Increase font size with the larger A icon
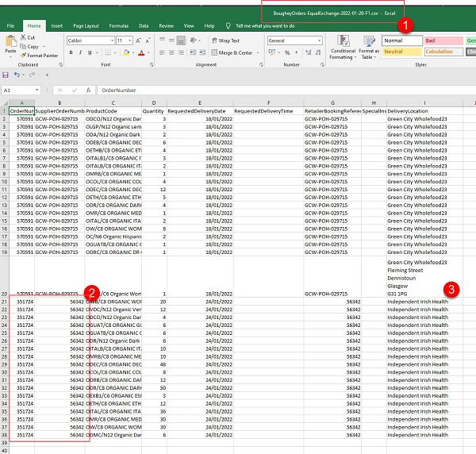Viewport: 476px width, 454px height. pos(138,40)
